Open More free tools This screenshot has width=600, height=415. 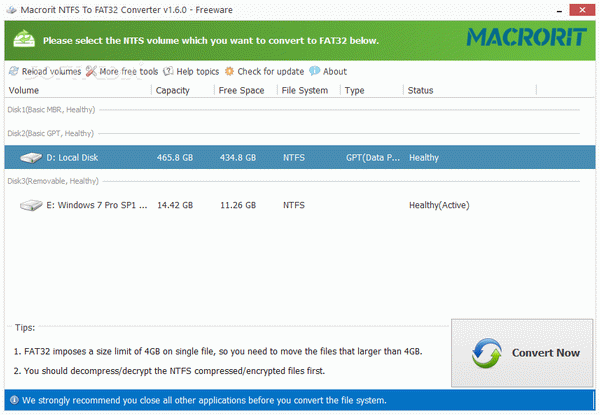coord(122,71)
